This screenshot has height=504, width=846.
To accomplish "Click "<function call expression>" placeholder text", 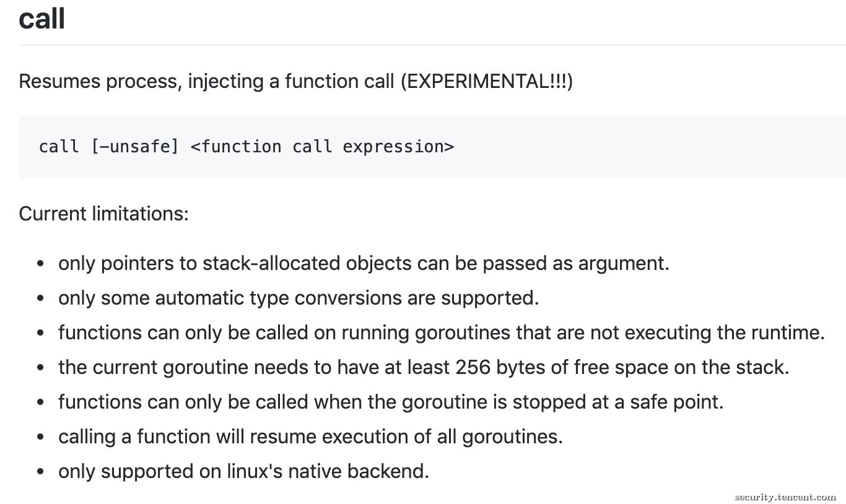I will pyautogui.click(x=322, y=147).
